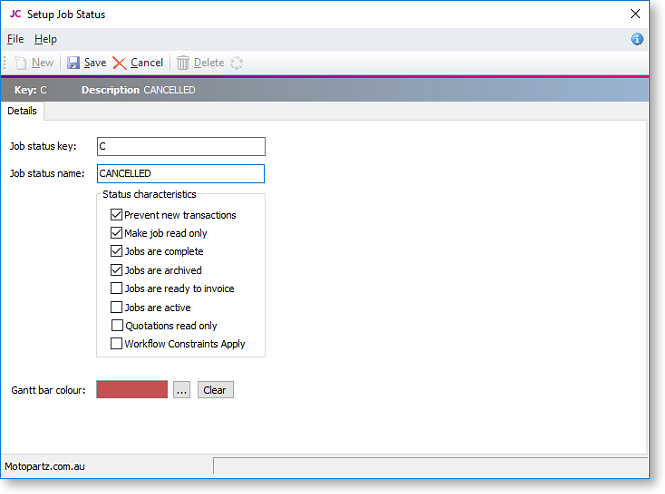Uncheck Prevent new transactions
The width and height of the screenshot is (665, 494).
point(116,215)
